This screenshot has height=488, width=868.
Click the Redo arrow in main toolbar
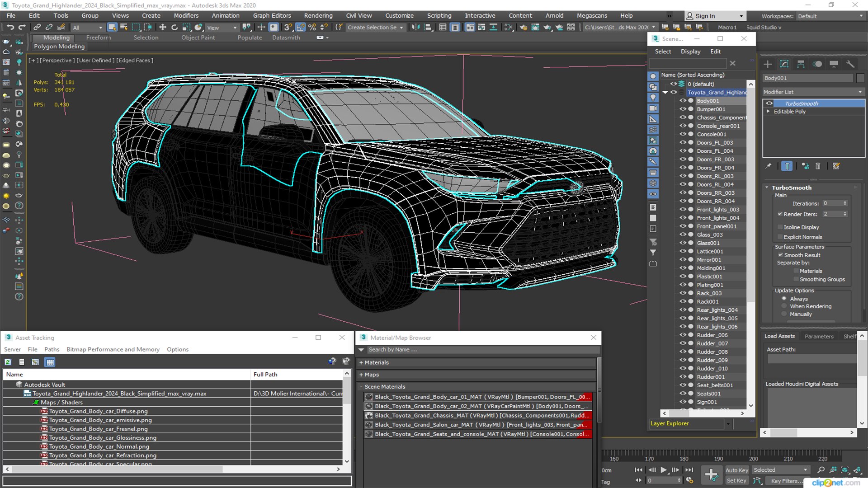(x=21, y=27)
